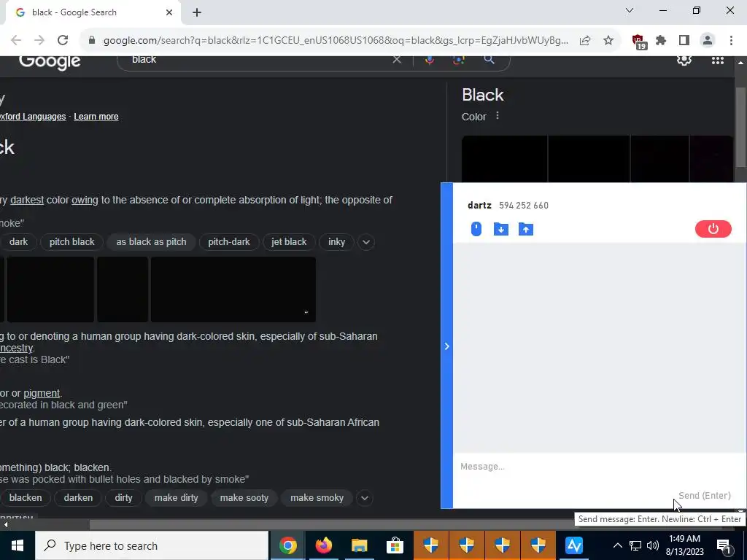Viewport: 747px width, 560px height.
Task: Open More options dots beside Color
Action: 498,116
